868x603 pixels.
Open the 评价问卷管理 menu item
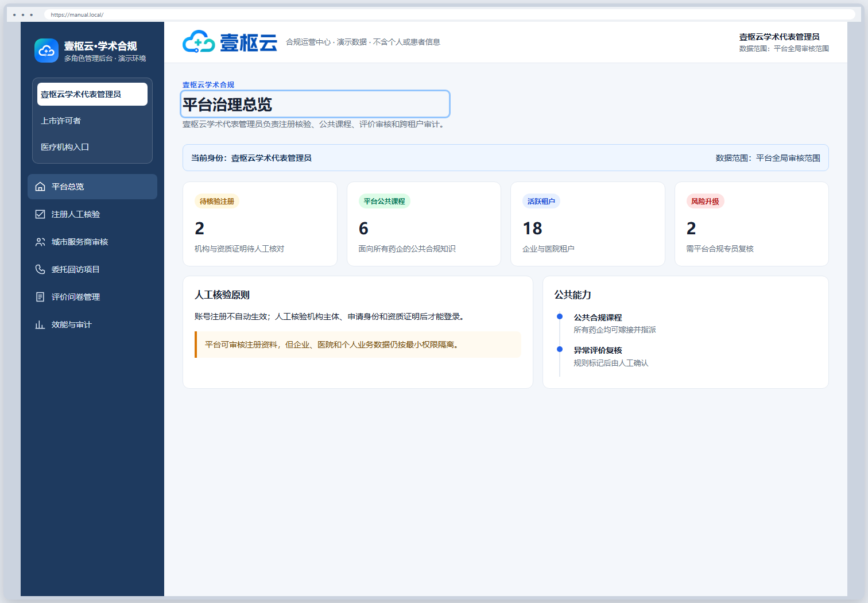tap(92, 297)
